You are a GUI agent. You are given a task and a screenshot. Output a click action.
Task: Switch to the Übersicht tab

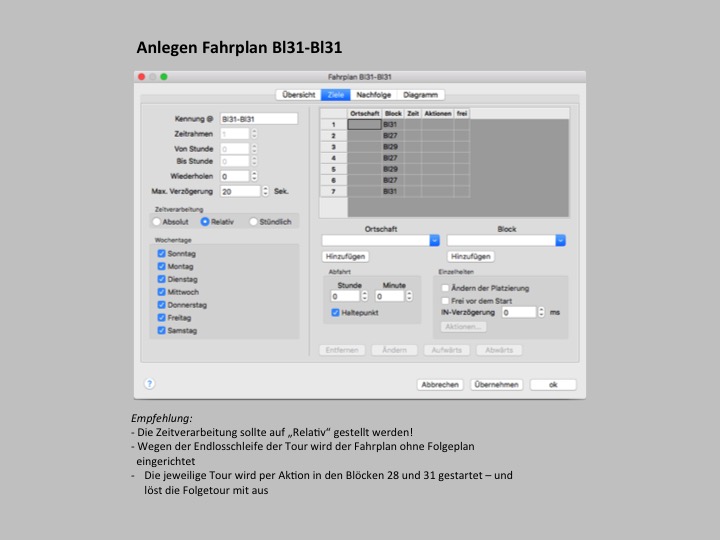click(297, 94)
